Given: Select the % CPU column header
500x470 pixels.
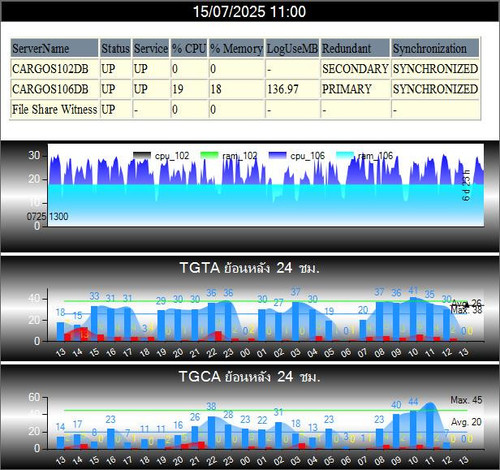Looking at the screenshot, I should 189,48.
